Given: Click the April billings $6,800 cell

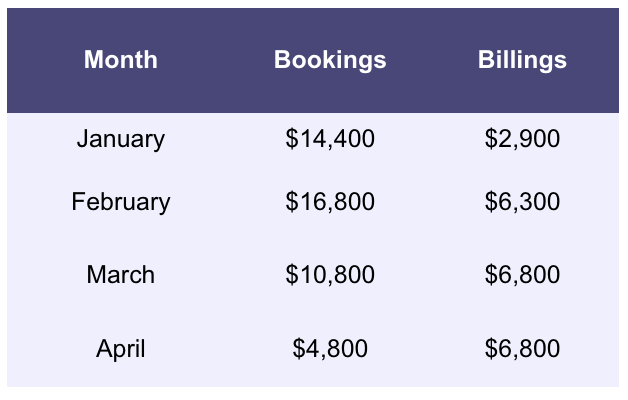Looking at the screenshot, I should click(x=522, y=349).
